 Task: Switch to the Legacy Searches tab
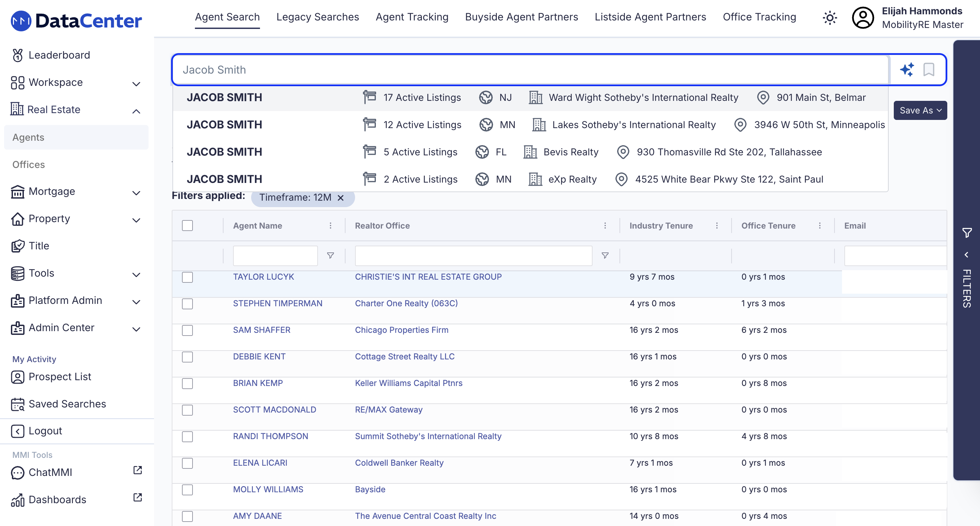318,17
